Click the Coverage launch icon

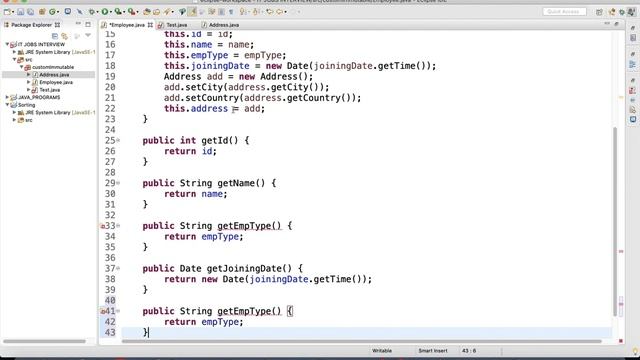[118, 12]
